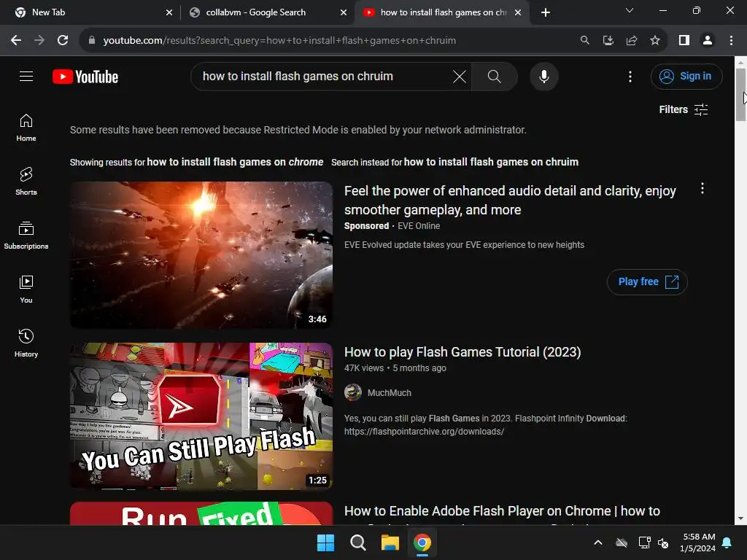Viewport: 747px width, 560px height.
Task: Go back with the browser back arrow
Action: (16, 41)
